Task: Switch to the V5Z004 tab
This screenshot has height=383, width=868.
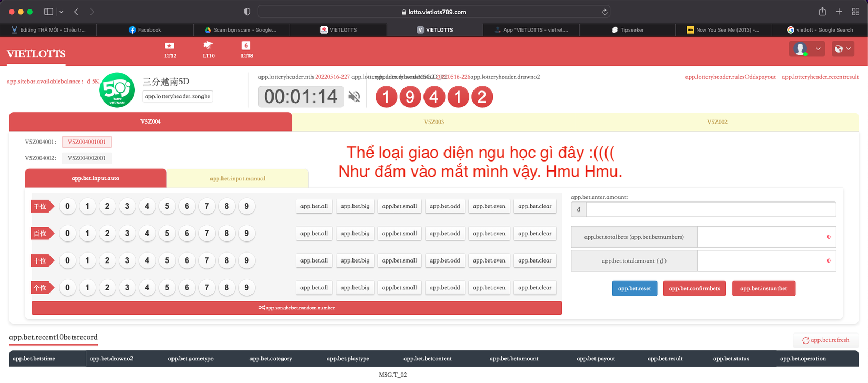Action: tap(150, 122)
